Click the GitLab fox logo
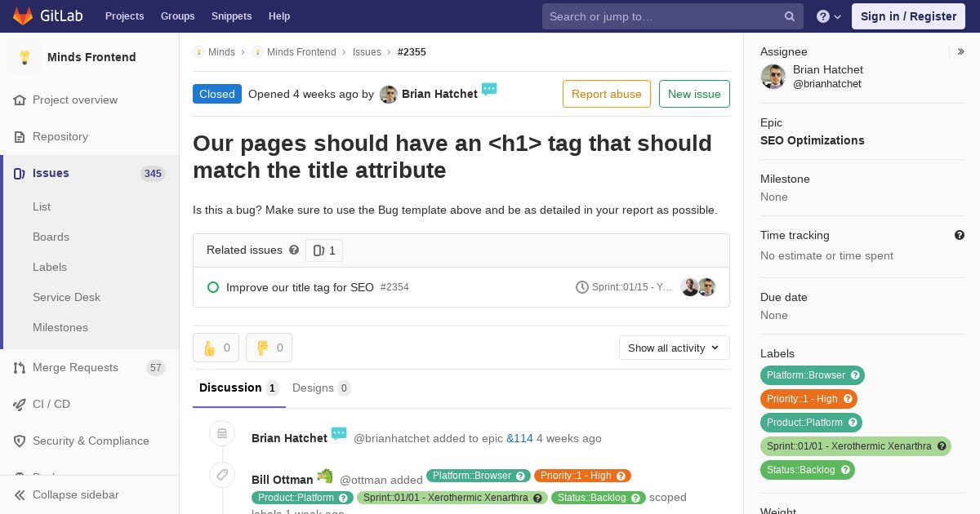980x514 pixels. point(23,16)
